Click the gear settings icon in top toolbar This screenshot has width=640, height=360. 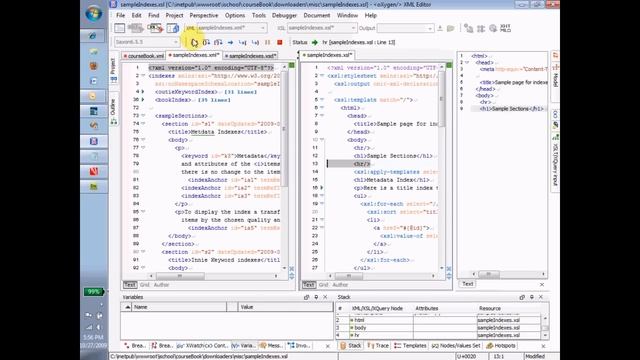tap(493, 28)
